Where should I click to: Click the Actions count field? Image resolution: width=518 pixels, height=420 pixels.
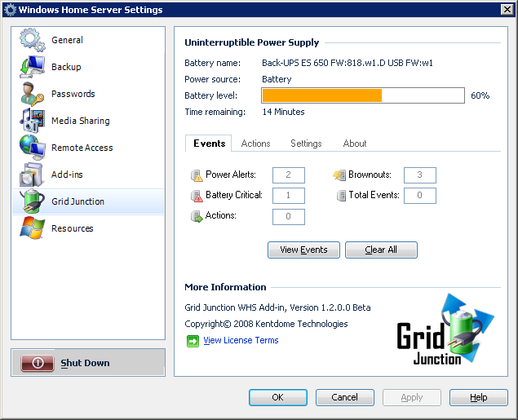289,217
